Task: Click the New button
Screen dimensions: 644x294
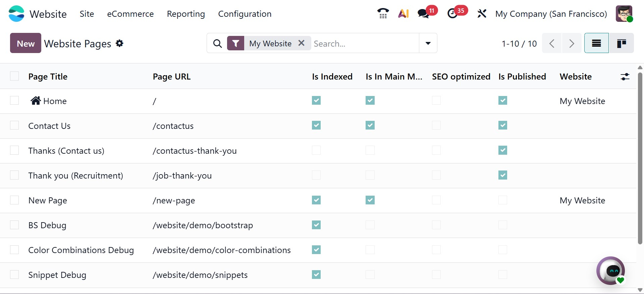Action: tap(25, 43)
